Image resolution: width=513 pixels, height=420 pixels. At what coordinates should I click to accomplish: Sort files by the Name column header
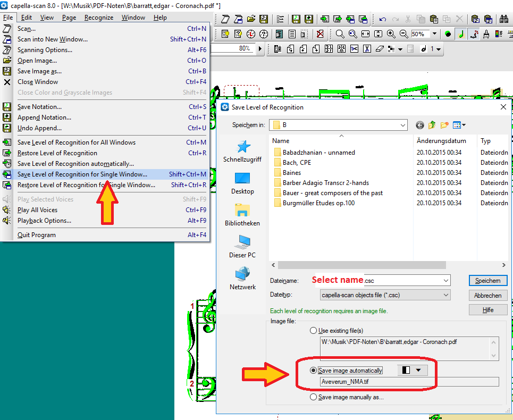(x=341, y=141)
